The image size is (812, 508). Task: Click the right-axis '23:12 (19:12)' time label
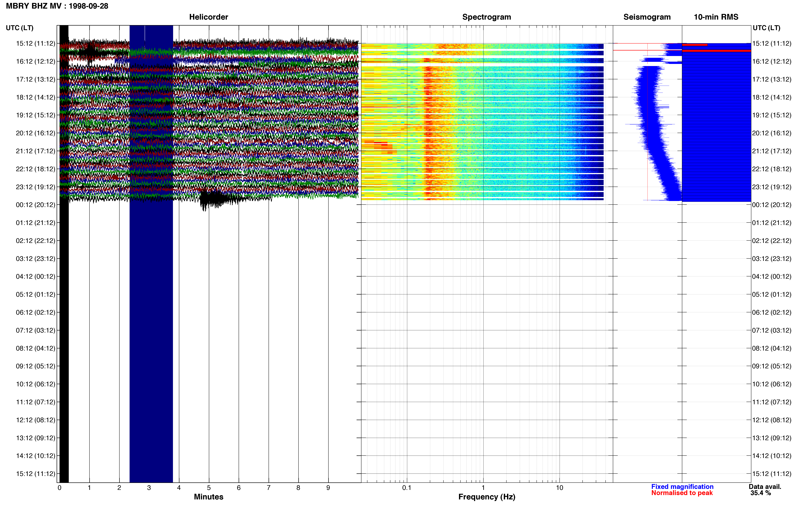pos(772,187)
